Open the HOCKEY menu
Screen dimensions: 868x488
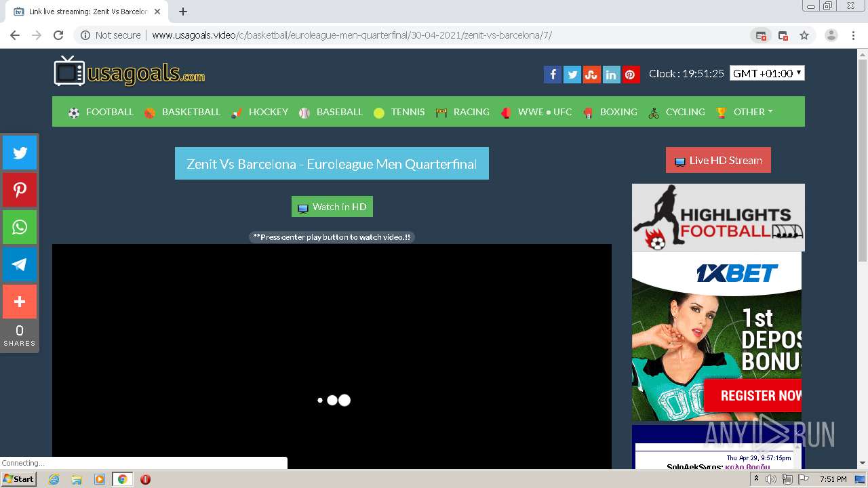(260, 112)
